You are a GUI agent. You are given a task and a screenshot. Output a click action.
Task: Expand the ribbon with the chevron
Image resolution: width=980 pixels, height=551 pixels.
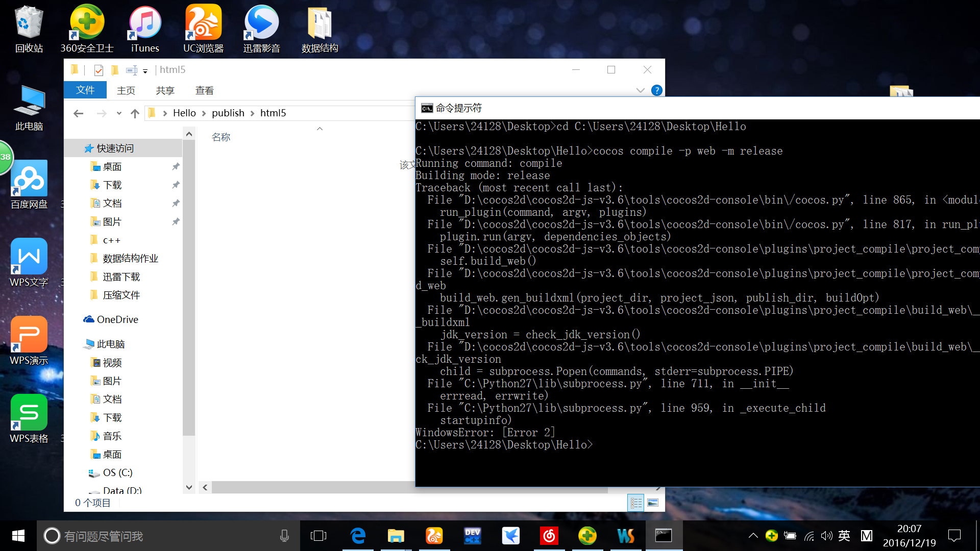coord(640,90)
